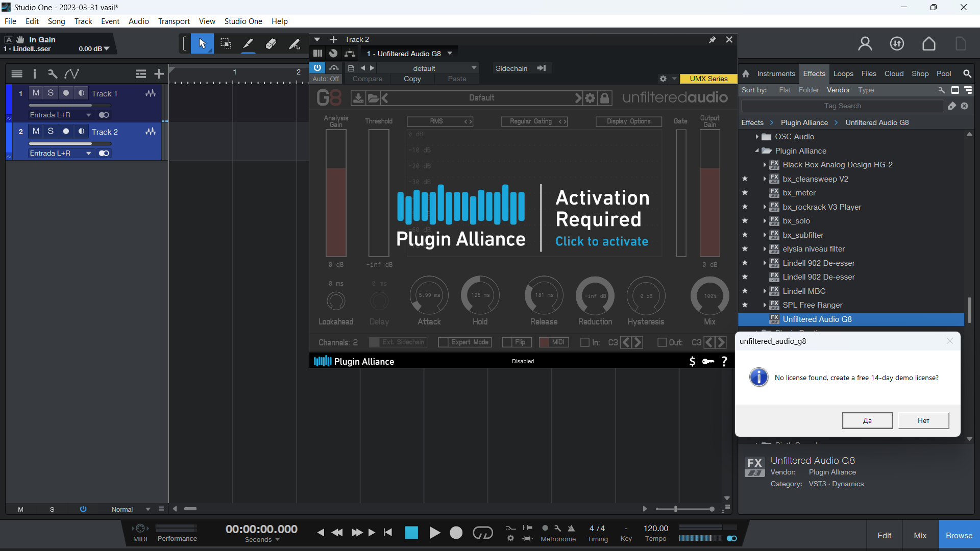
Task: Switch to the Loops browser tab
Action: (x=843, y=74)
